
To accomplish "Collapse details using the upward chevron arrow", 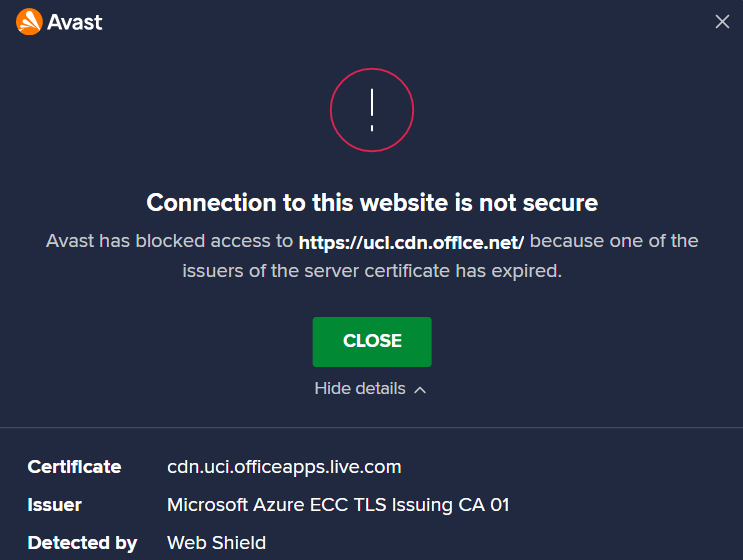I will coord(420,390).
